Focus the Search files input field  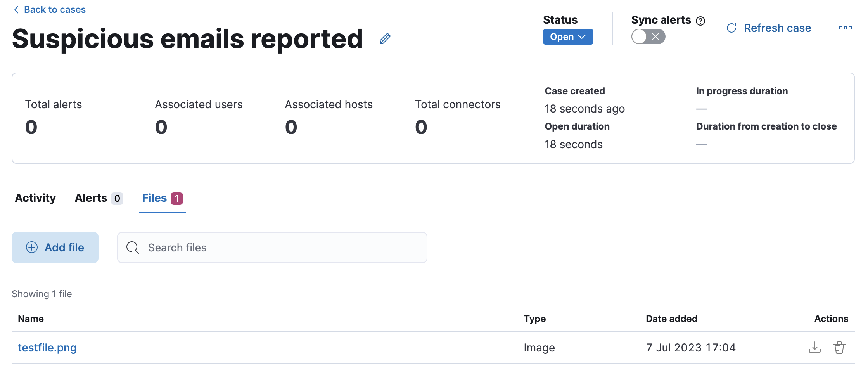(279, 248)
